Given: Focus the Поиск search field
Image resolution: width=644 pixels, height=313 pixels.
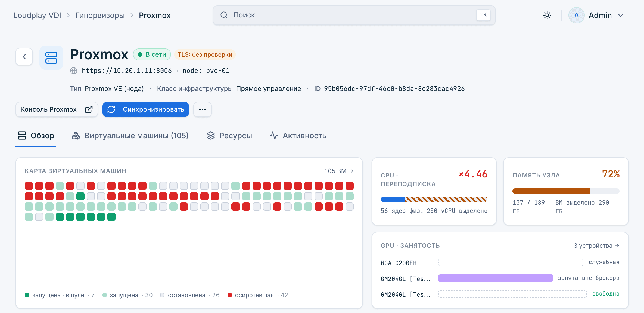Looking at the screenshot, I should click(354, 15).
